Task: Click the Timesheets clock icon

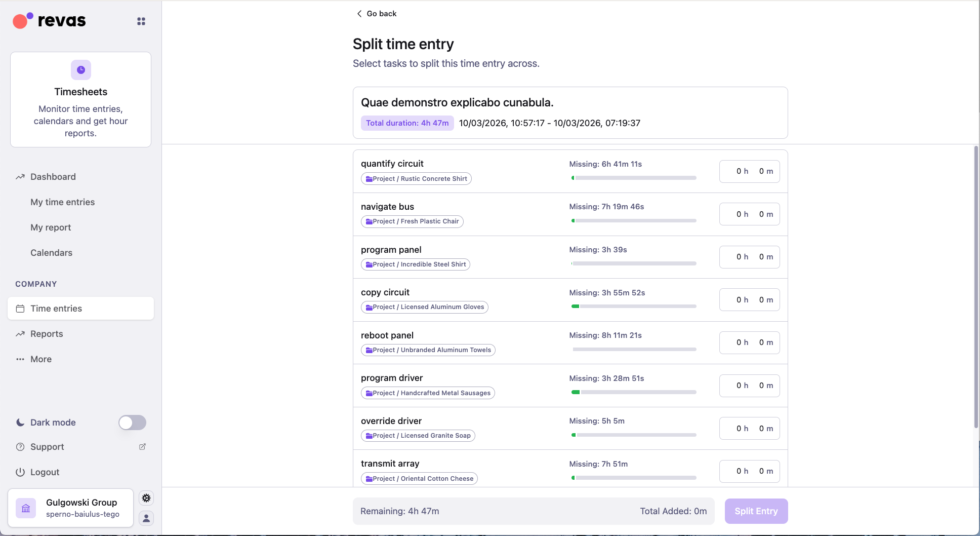Action: pyautogui.click(x=80, y=70)
